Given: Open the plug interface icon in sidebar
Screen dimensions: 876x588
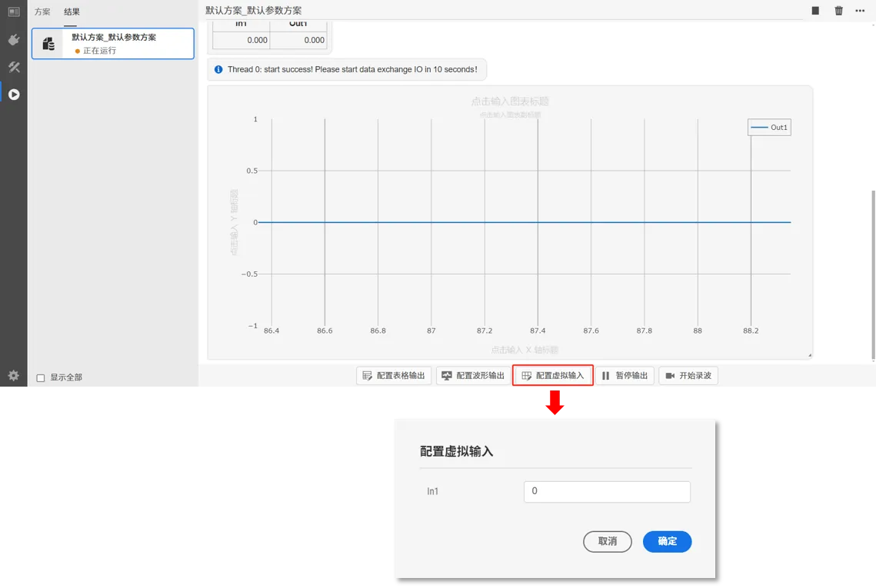Looking at the screenshot, I should click(x=13, y=40).
